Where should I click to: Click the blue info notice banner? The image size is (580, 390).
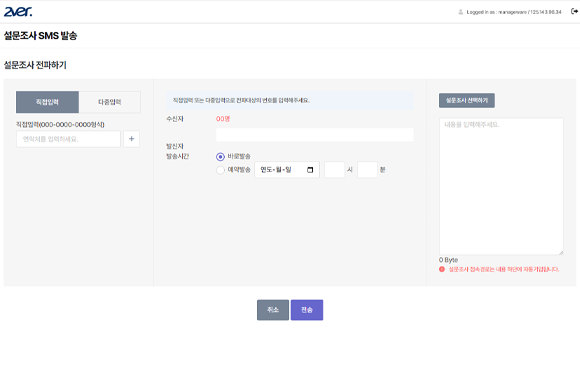(290, 100)
